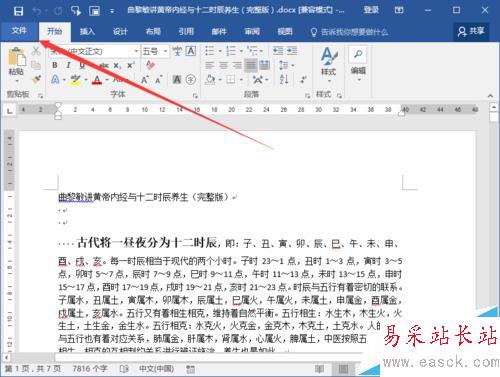This screenshot has height=377, width=500.
Task: Toggle Bold formatting
Action: pos(55,65)
